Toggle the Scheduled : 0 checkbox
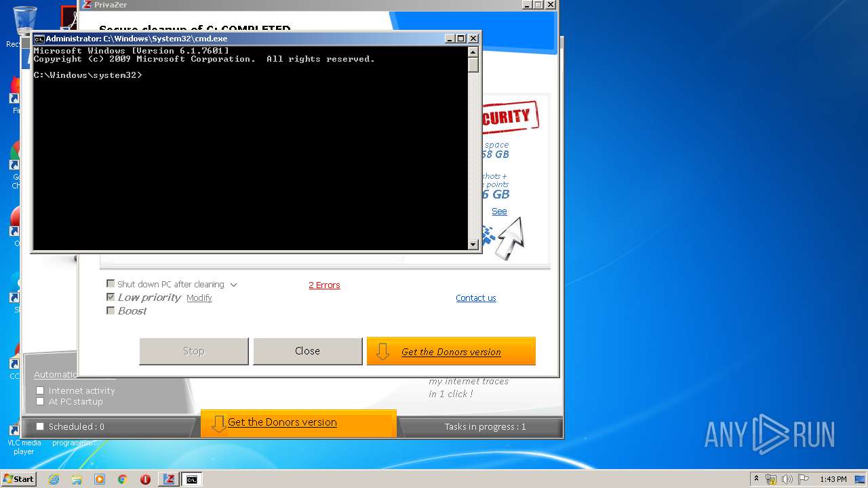 (x=40, y=426)
